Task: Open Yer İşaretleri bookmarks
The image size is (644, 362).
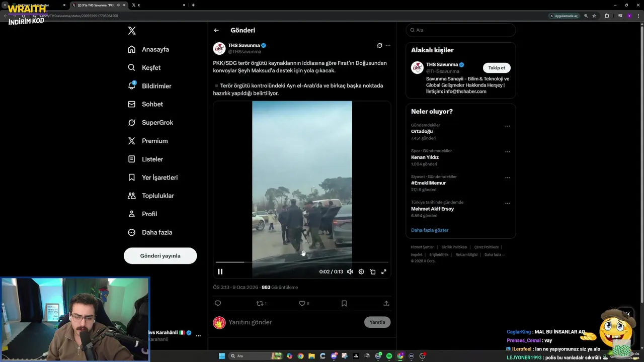Action: pos(153,177)
